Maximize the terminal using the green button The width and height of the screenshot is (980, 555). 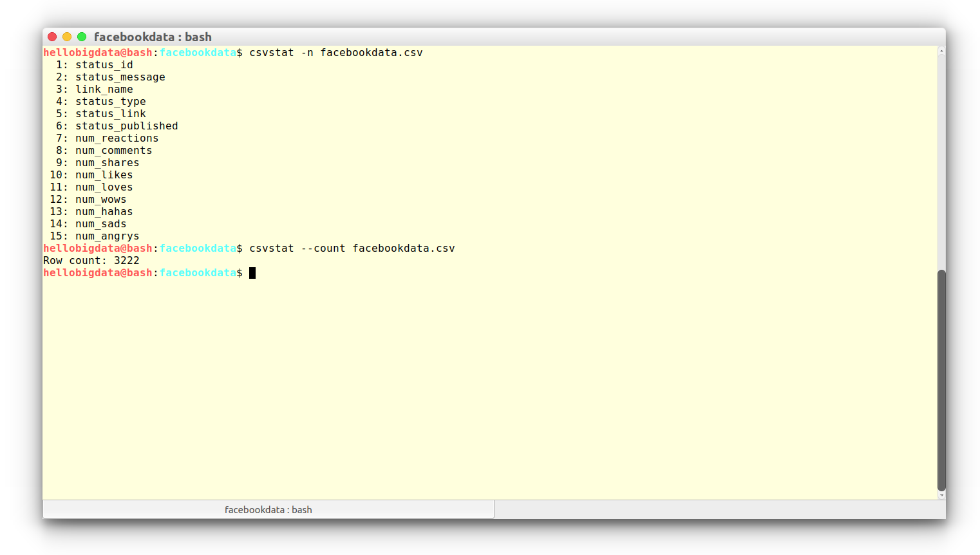click(x=82, y=37)
